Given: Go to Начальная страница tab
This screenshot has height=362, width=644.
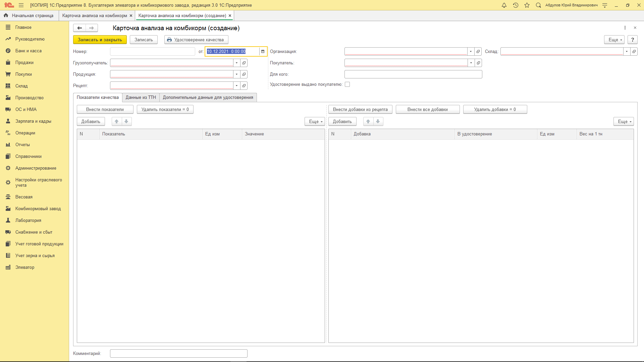Looking at the screenshot, I should [29, 16].
